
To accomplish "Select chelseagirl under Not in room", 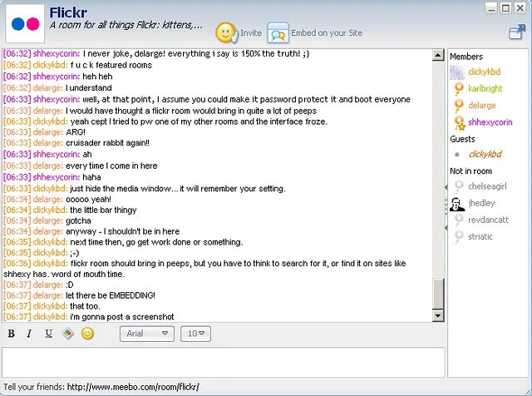I will 487,186.
